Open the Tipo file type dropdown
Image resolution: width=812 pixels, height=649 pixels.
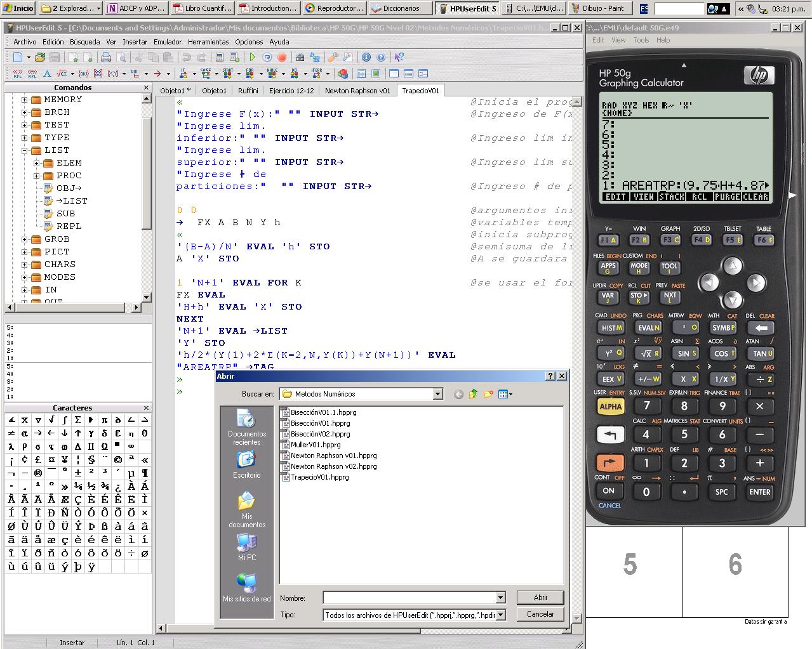point(500,615)
